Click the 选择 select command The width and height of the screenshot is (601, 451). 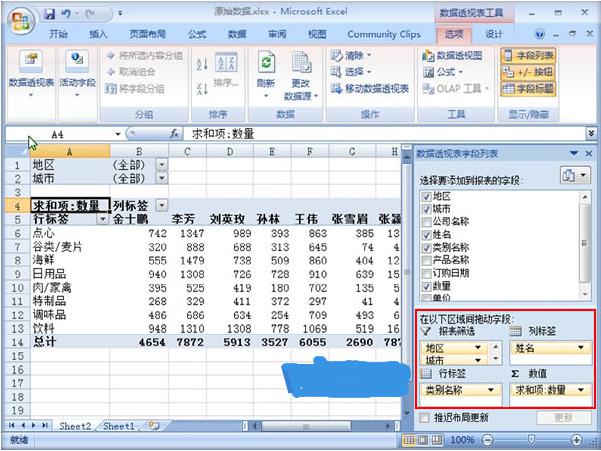351,72
